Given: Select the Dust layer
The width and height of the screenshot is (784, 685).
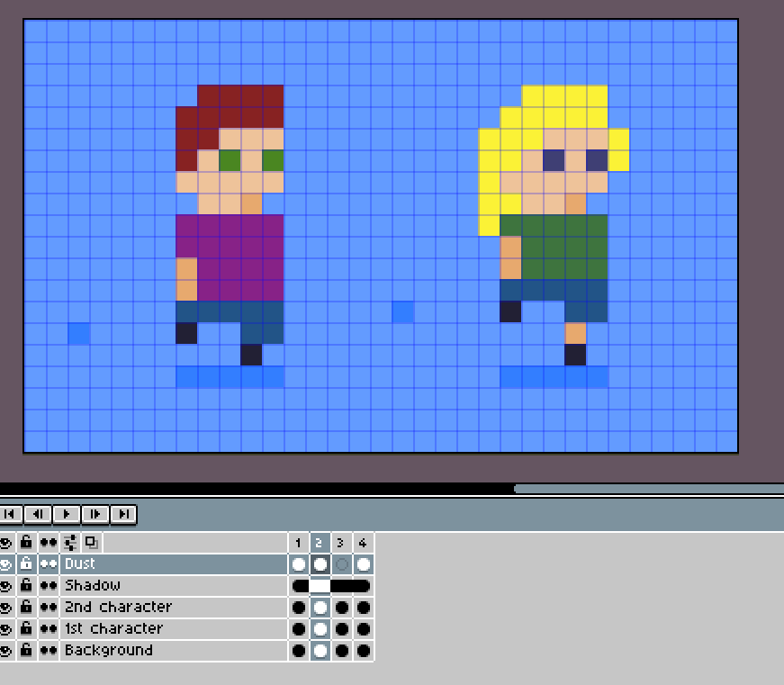Looking at the screenshot, I should [174, 564].
